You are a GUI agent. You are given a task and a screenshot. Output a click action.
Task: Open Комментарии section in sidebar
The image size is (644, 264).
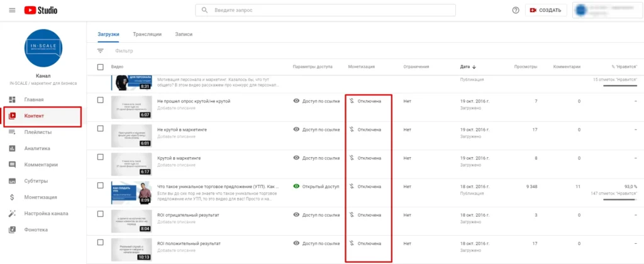pyautogui.click(x=41, y=165)
